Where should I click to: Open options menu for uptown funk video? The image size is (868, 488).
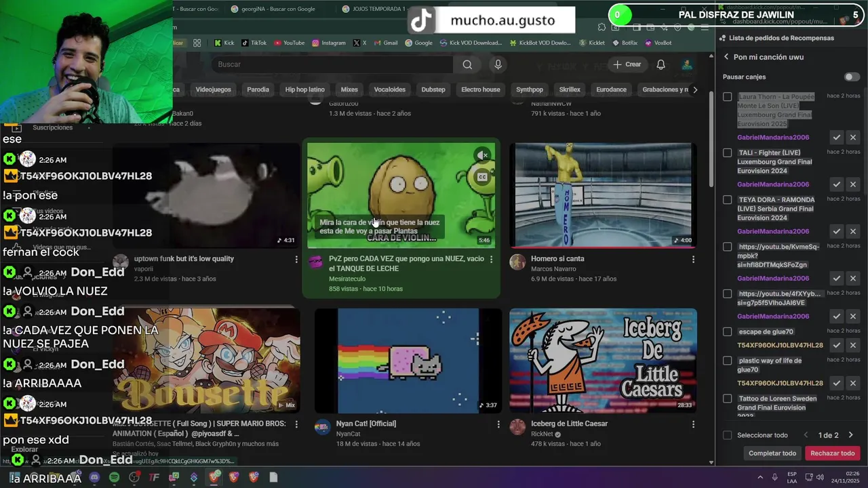pos(296,259)
